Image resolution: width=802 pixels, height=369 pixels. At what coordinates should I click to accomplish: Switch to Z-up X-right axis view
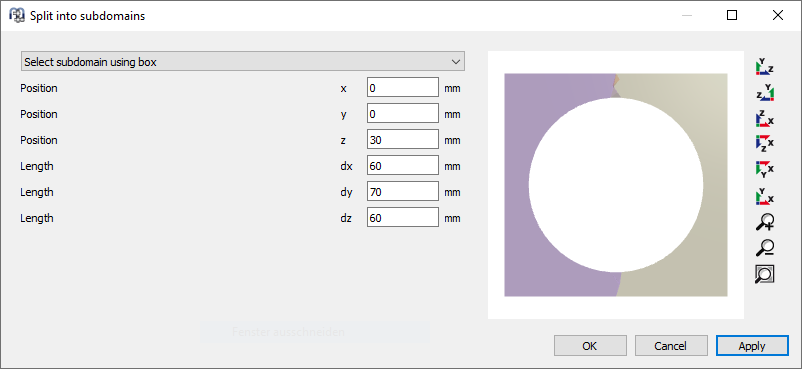(765, 119)
